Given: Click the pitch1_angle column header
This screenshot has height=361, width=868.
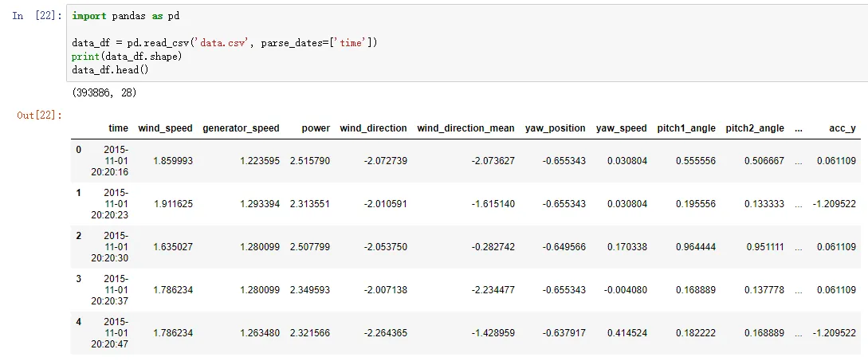Looking at the screenshot, I should pos(686,128).
